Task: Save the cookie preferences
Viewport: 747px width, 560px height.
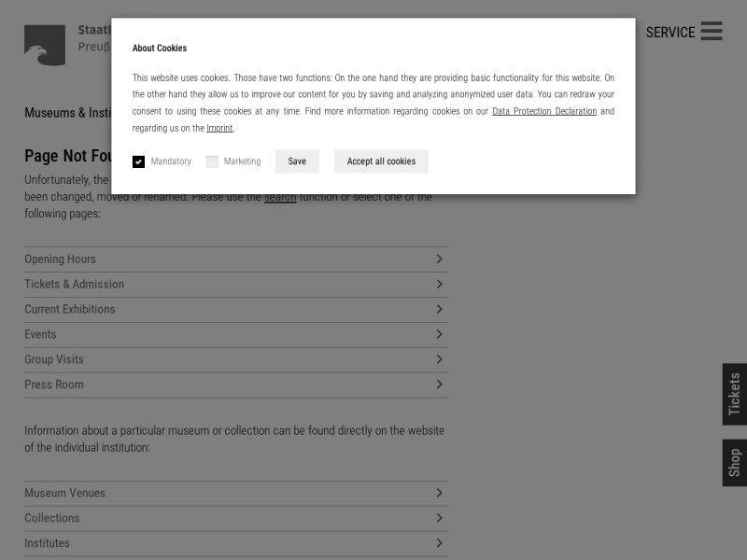Action: pyautogui.click(x=297, y=161)
